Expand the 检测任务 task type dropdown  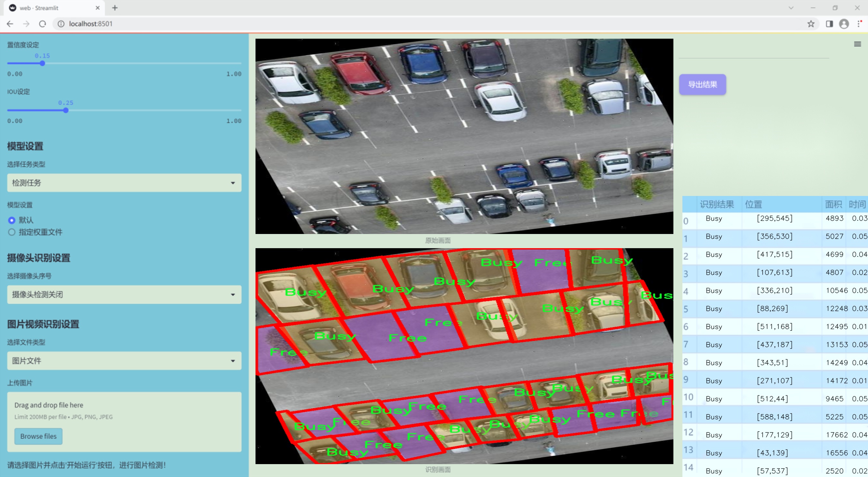(124, 183)
